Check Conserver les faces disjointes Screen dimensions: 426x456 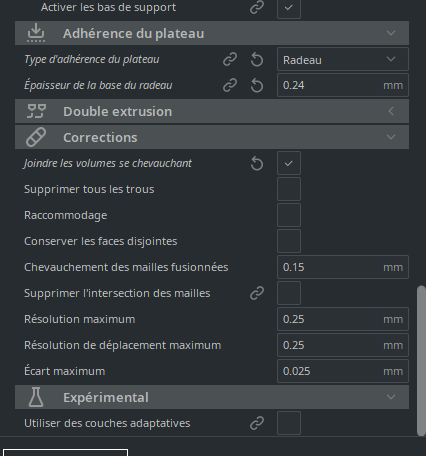289,241
